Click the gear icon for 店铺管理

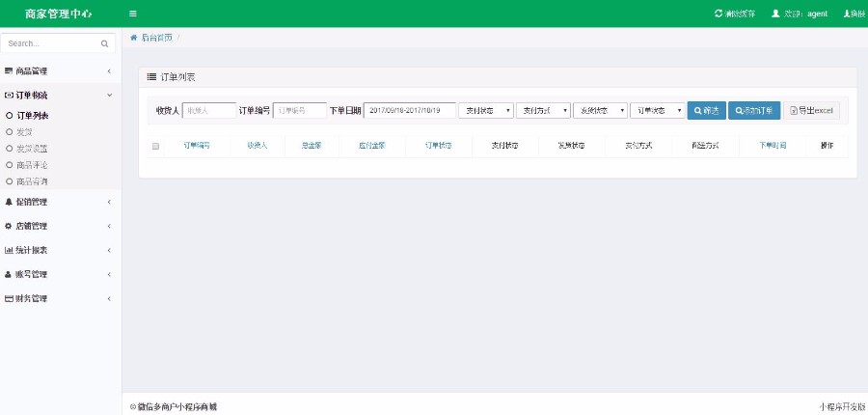[x=9, y=226]
